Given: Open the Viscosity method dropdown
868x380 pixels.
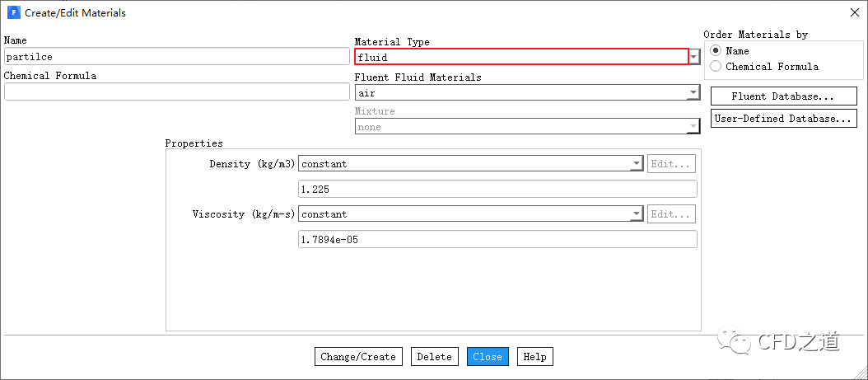Looking at the screenshot, I should (x=636, y=214).
